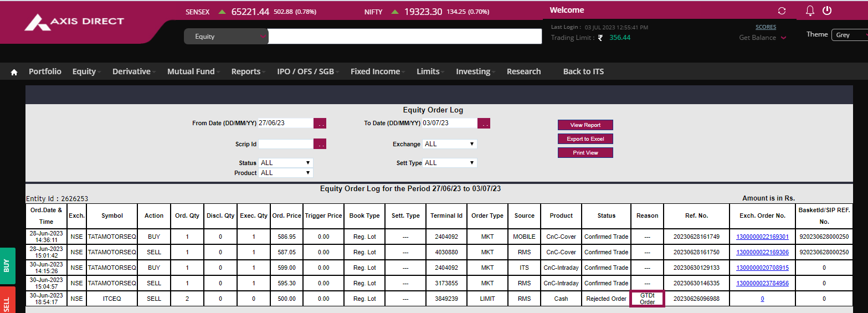Expand the Status dropdown
Image resolution: width=868 pixels, height=313 pixels.
(286, 163)
